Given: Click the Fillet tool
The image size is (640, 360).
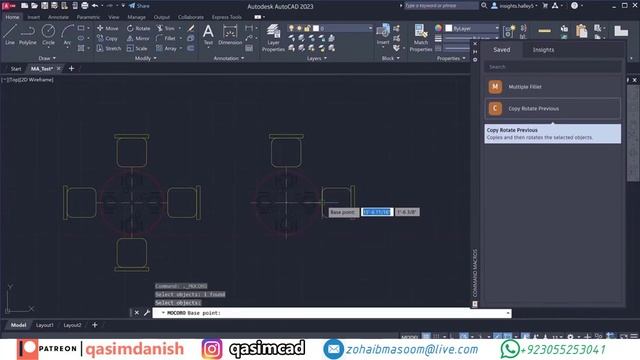Looking at the screenshot, I should pos(166,38).
